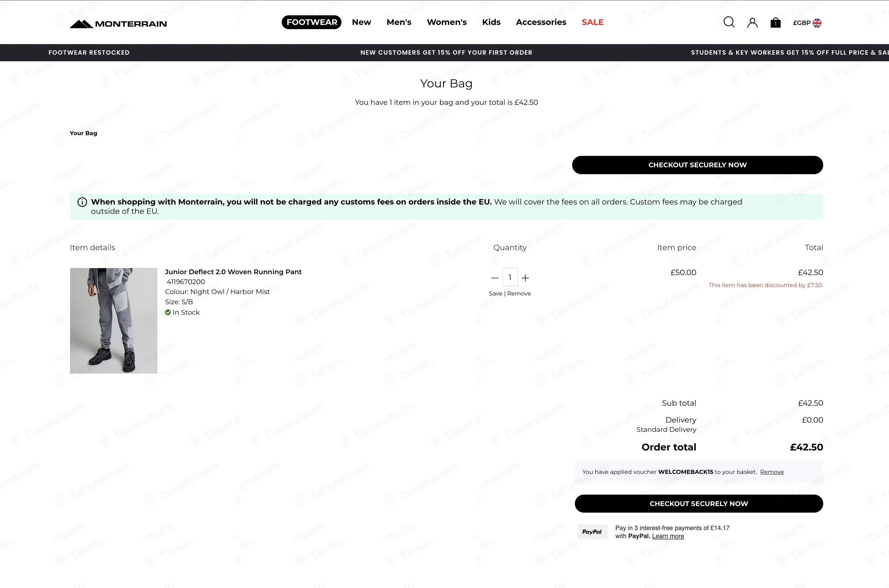Image resolution: width=889 pixels, height=588 pixels.
Task: Click the Sub total £42.50 amount
Action: click(810, 403)
